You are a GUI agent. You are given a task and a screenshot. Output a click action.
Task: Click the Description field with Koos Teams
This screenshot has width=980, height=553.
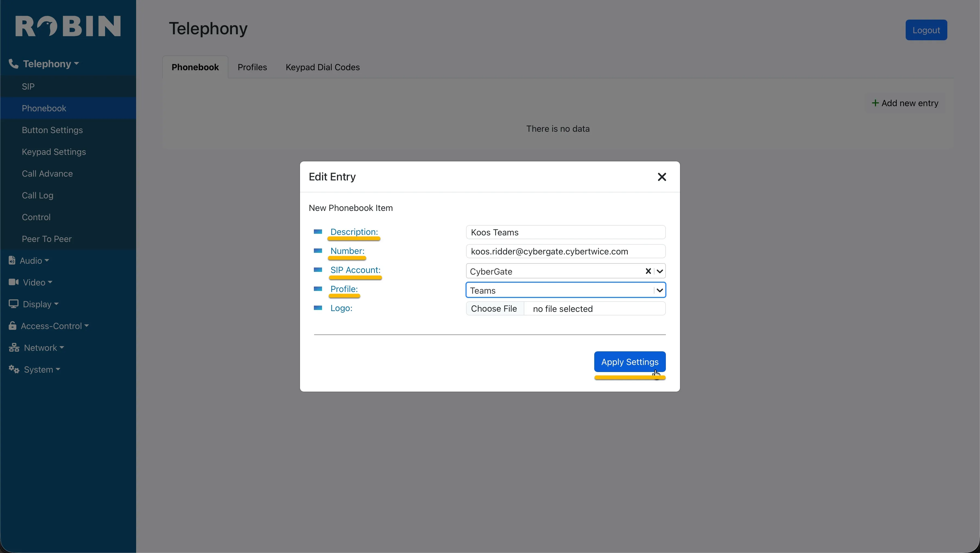(566, 232)
